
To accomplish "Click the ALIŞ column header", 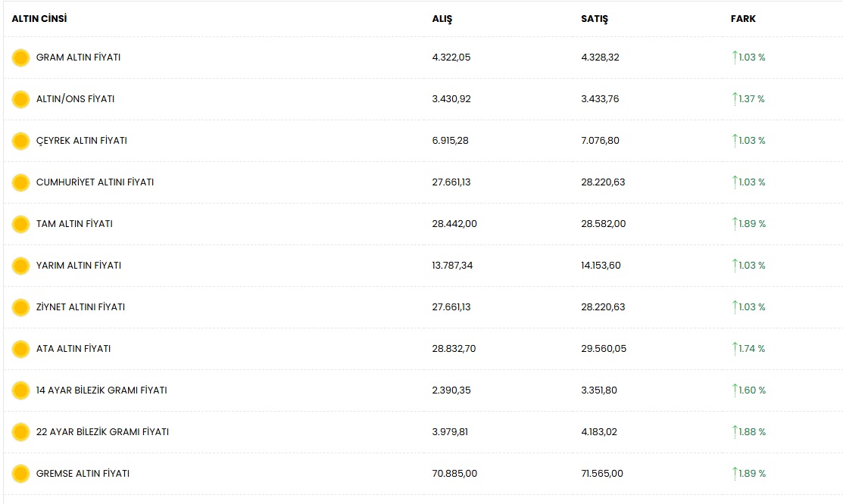I will point(442,19).
